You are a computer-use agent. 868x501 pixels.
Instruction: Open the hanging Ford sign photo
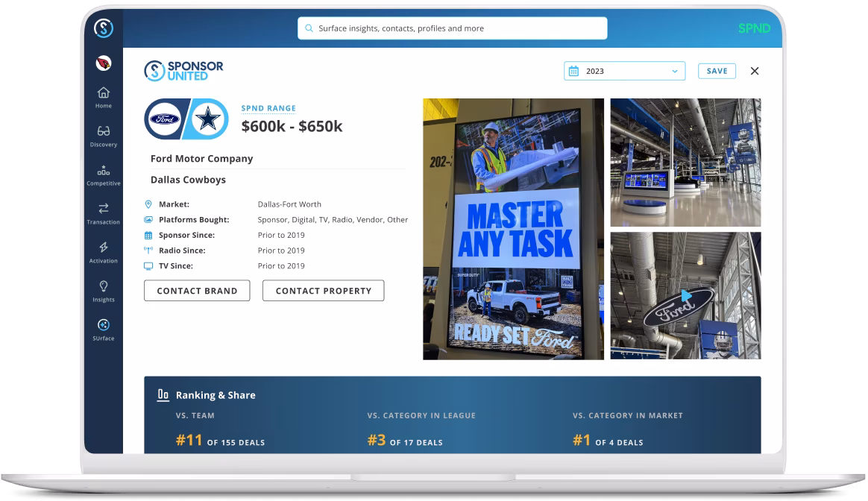point(685,296)
